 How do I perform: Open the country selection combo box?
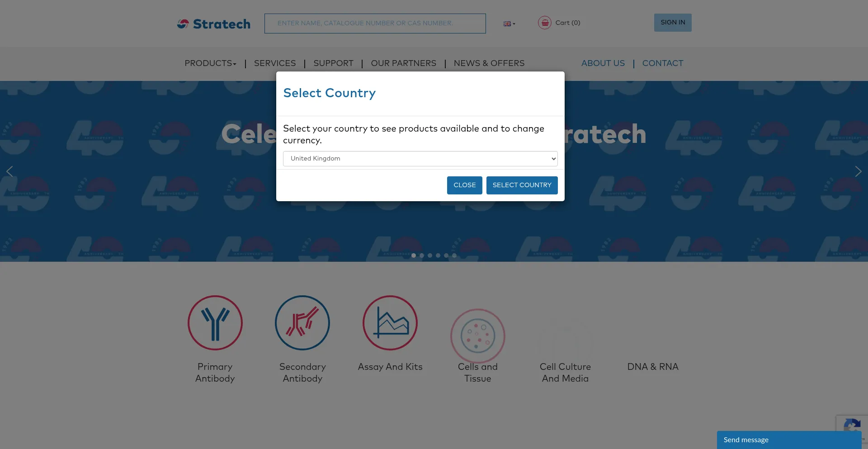tap(420, 159)
